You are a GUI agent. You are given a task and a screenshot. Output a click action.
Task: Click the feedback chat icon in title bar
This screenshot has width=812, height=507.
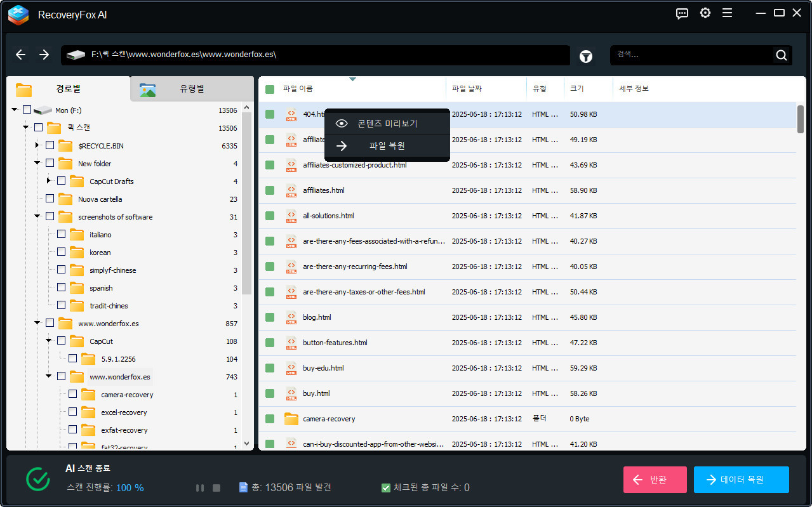(682, 13)
